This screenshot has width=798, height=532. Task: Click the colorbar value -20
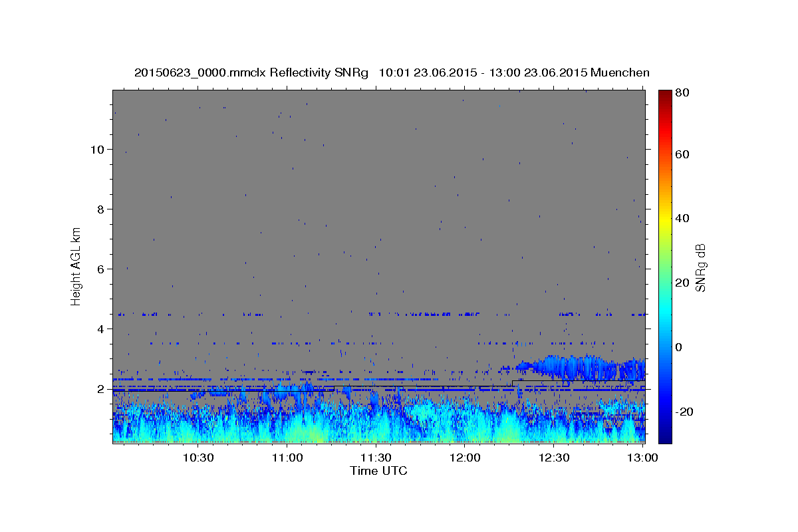(685, 412)
